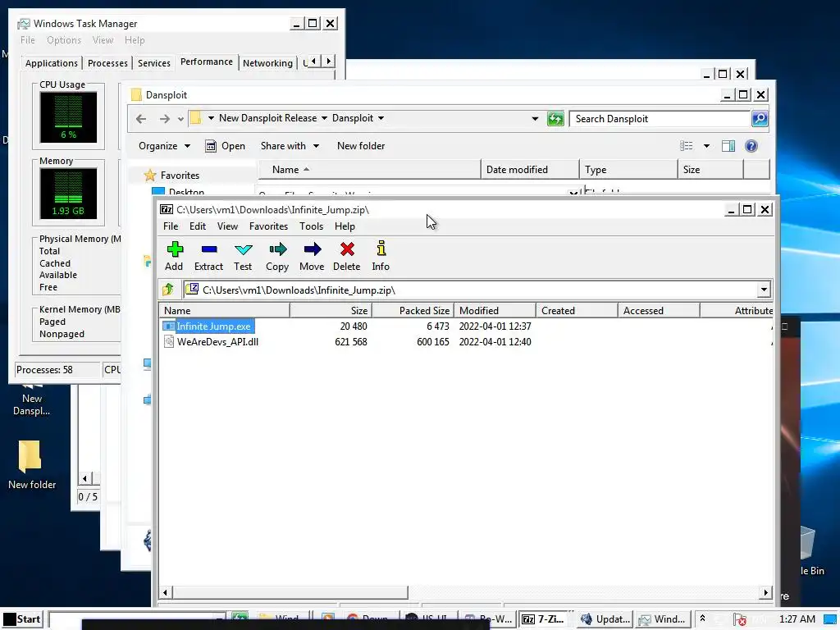Click the 7-Zip taskbar button
The image size is (840, 630).
pyautogui.click(x=543, y=619)
